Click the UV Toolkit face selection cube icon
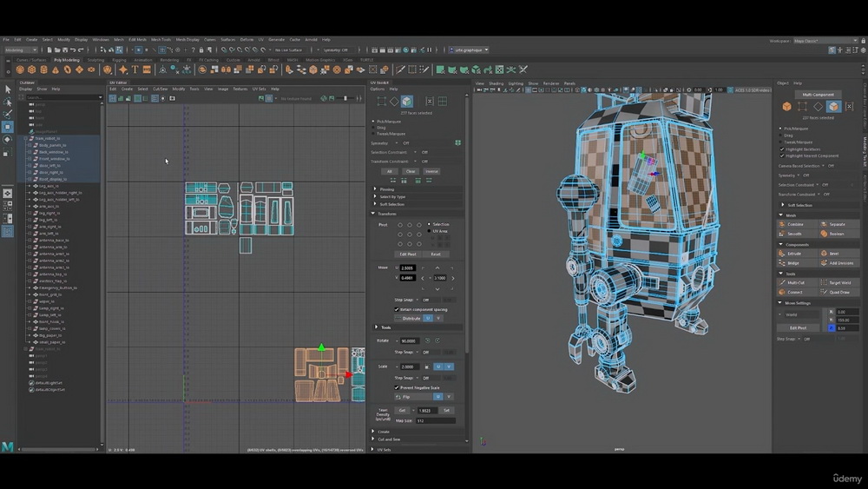 coord(407,102)
